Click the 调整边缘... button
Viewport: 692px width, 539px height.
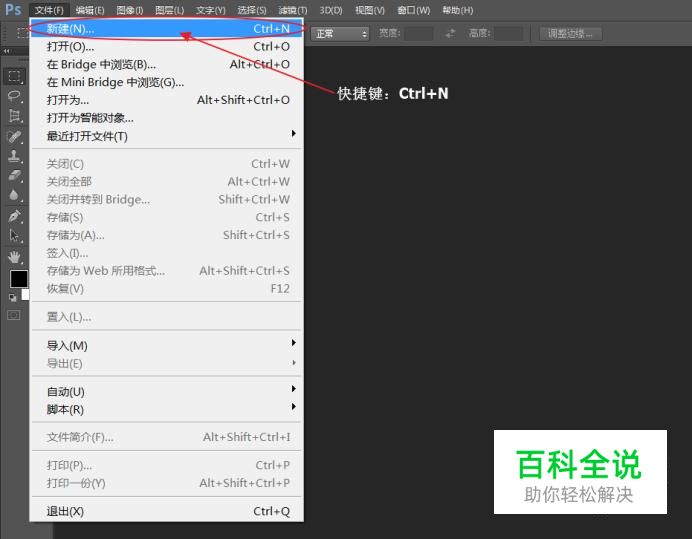(x=571, y=34)
